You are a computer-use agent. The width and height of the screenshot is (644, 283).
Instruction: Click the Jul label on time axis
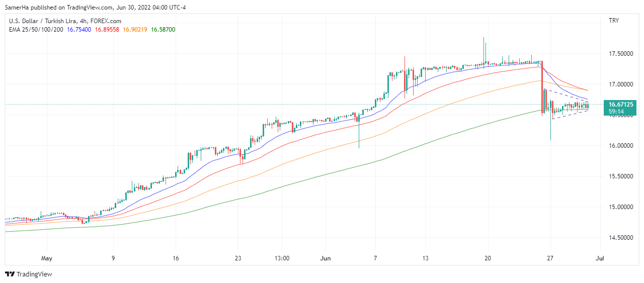tap(600, 258)
